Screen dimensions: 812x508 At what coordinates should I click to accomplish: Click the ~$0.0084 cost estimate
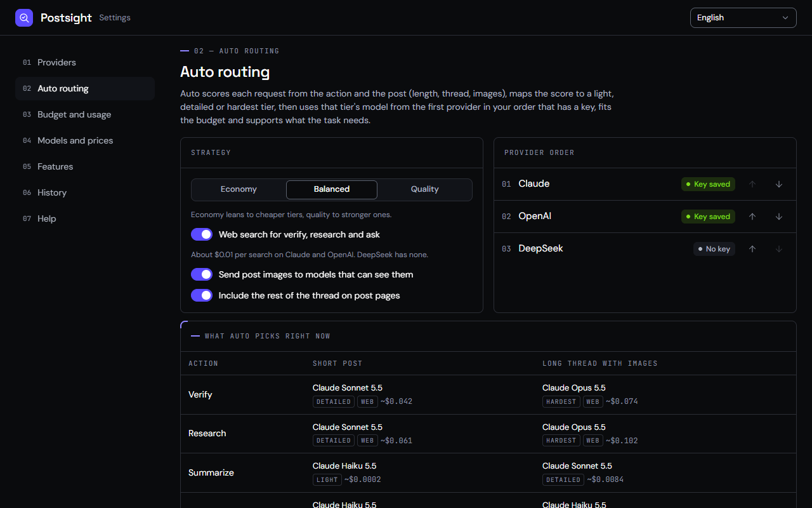pos(605,479)
